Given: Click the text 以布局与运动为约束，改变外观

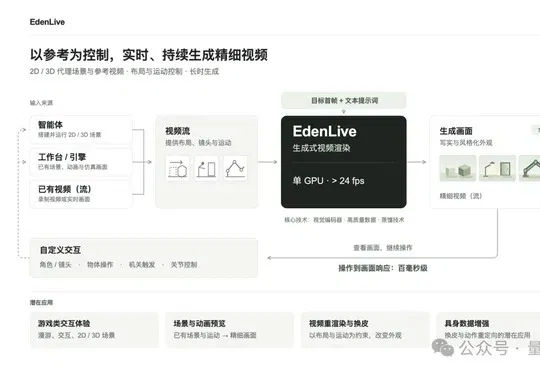Looking at the screenshot, I should click(x=355, y=335).
